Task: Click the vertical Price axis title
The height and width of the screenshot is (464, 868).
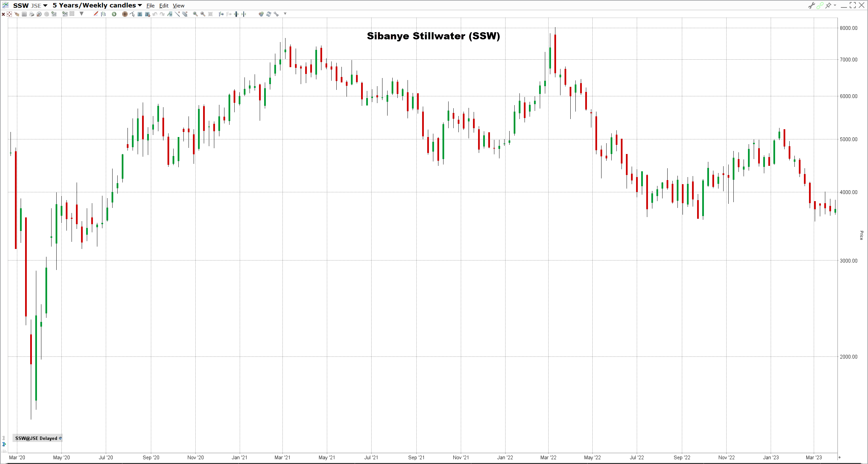Action: [x=861, y=235]
